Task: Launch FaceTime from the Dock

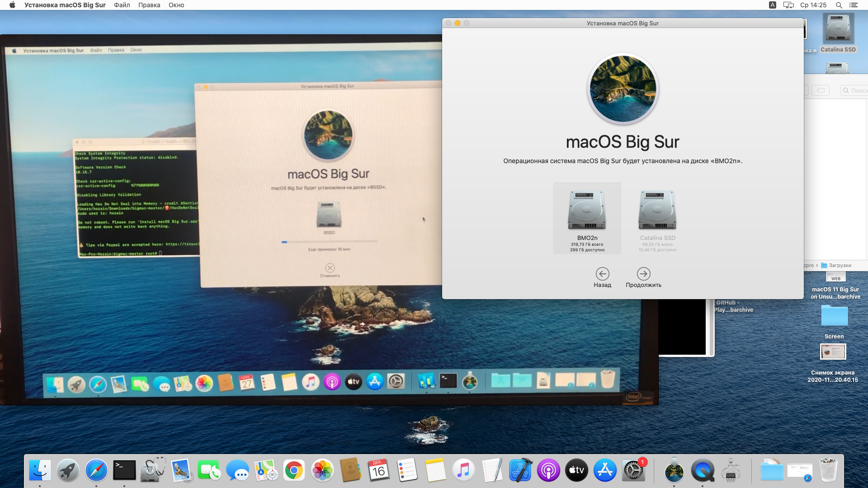Action: pyautogui.click(x=209, y=471)
